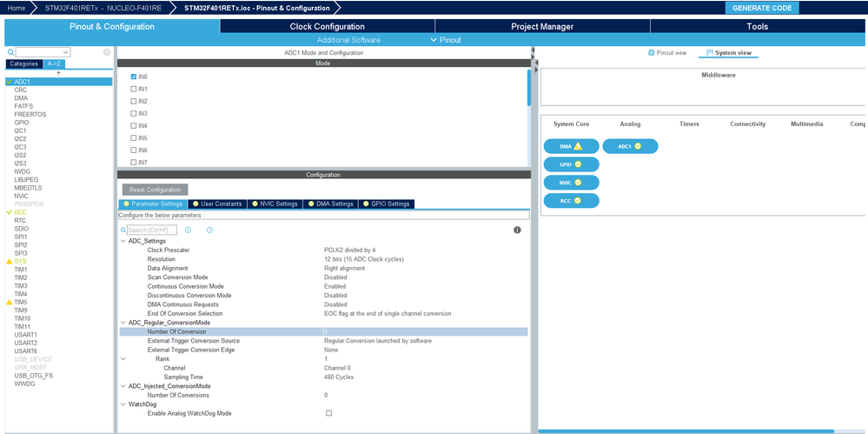
Task: Enable the IN6 channel checkbox
Action: point(134,150)
